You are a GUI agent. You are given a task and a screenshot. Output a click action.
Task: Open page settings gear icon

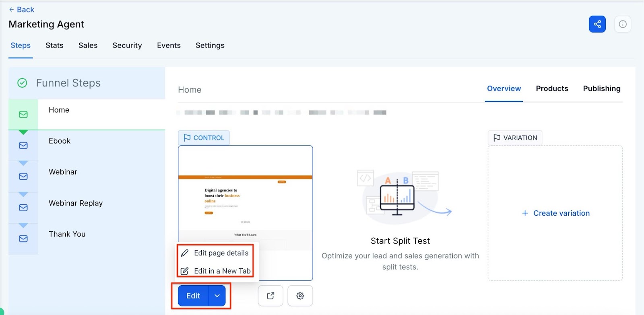coord(300,296)
